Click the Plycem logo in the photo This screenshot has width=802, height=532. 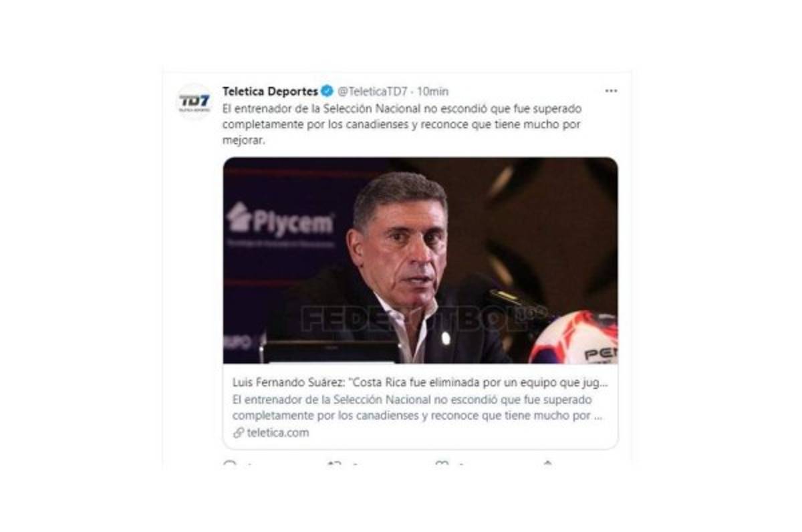pos(280,221)
